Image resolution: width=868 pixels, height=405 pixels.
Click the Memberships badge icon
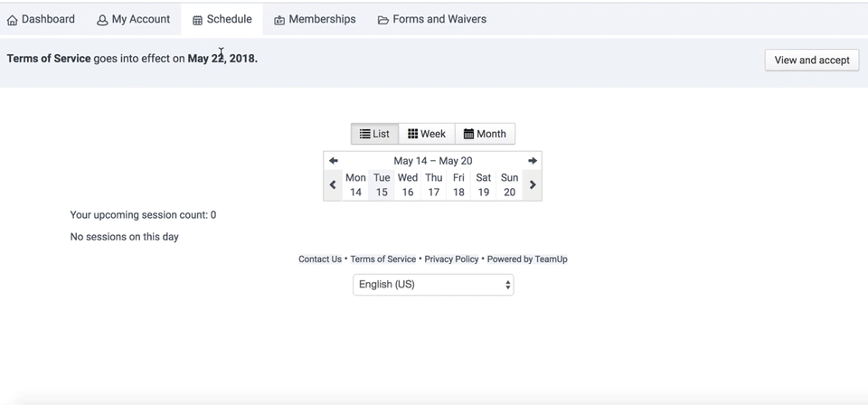(279, 20)
